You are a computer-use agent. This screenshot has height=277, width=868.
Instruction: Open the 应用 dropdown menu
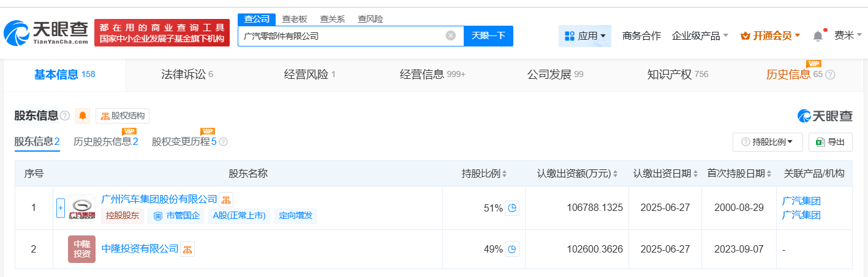click(585, 36)
